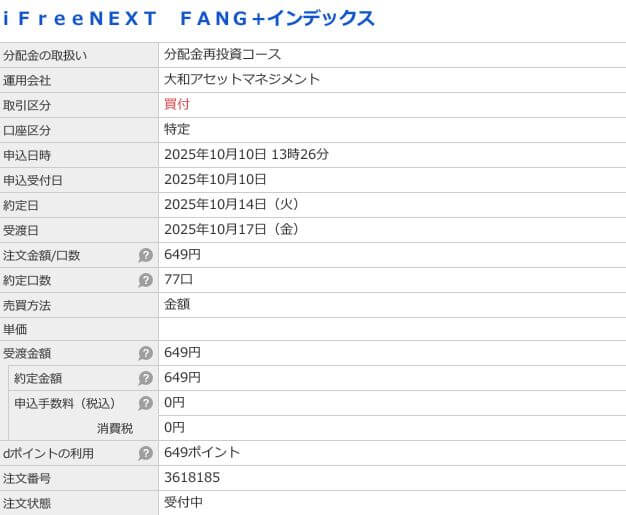Open help icon for dポイントの利用
This screenshot has width=626, height=515.
[x=146, y=454]
